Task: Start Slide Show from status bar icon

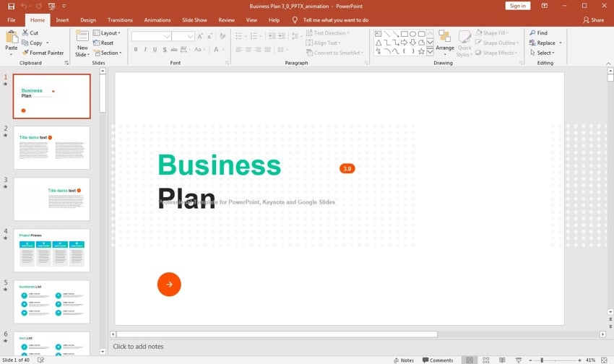Action: click(x=518, y=360)
